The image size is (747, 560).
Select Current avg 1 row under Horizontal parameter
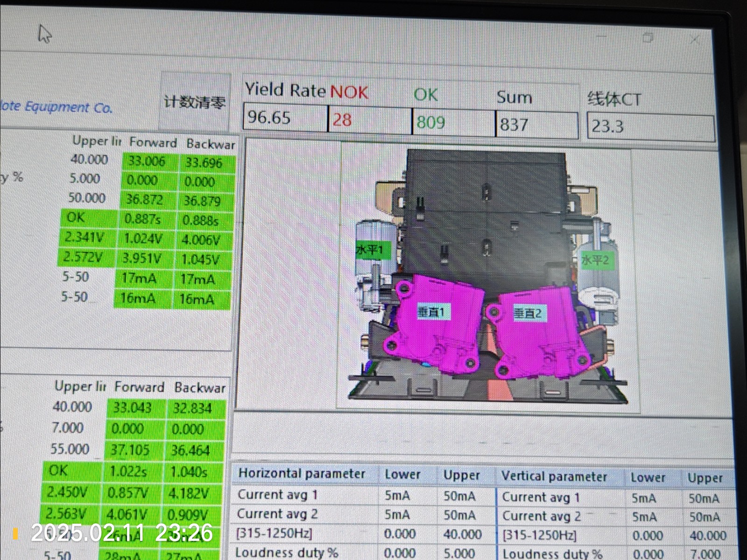point(277,494)
